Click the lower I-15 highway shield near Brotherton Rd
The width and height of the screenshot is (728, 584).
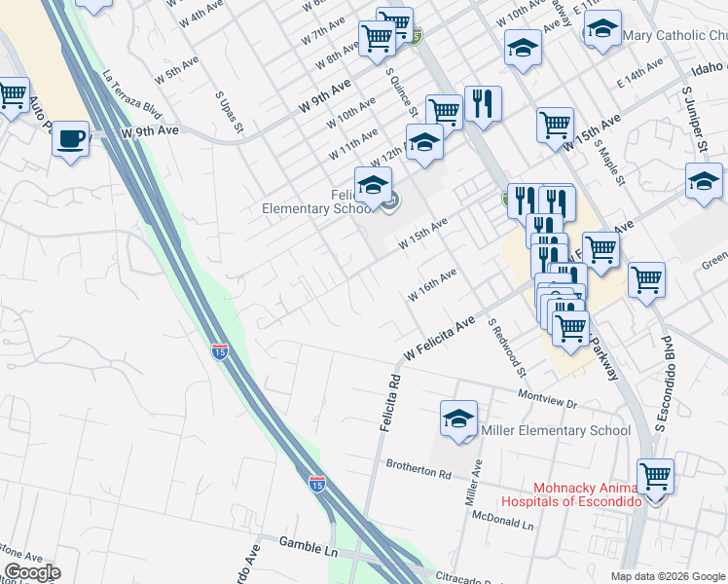click(316, 484)
